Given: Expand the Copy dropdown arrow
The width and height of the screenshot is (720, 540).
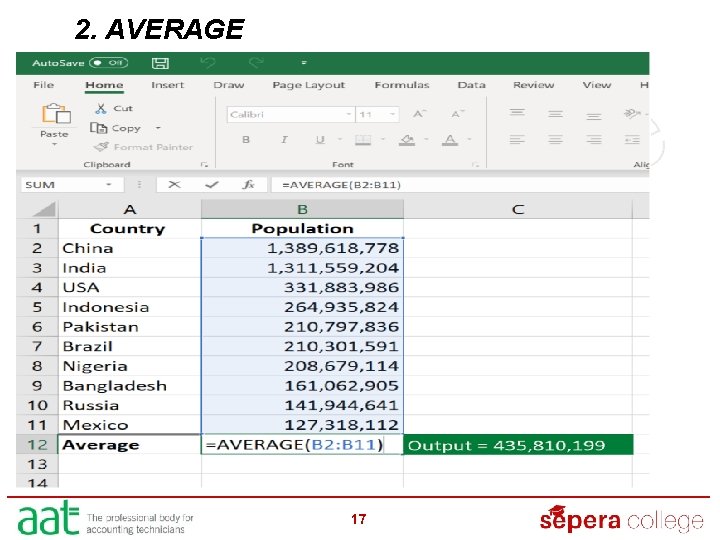Looking at the screenshot, I should (158, 128).
